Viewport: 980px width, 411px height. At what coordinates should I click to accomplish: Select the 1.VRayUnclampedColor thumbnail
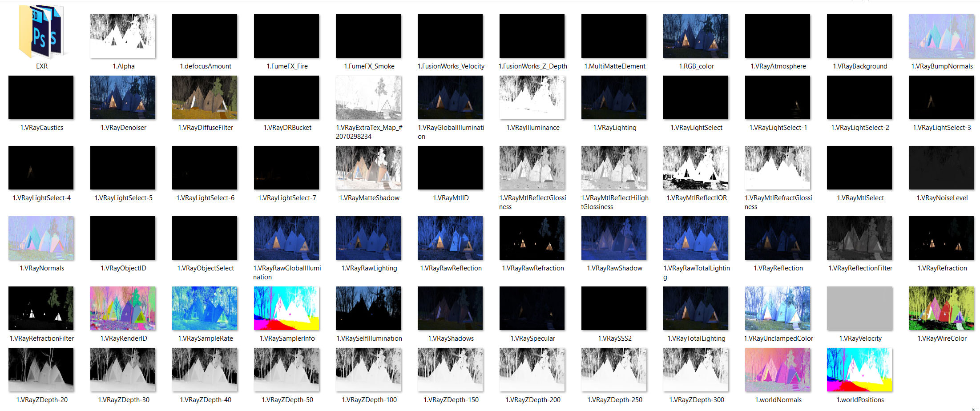778,308
